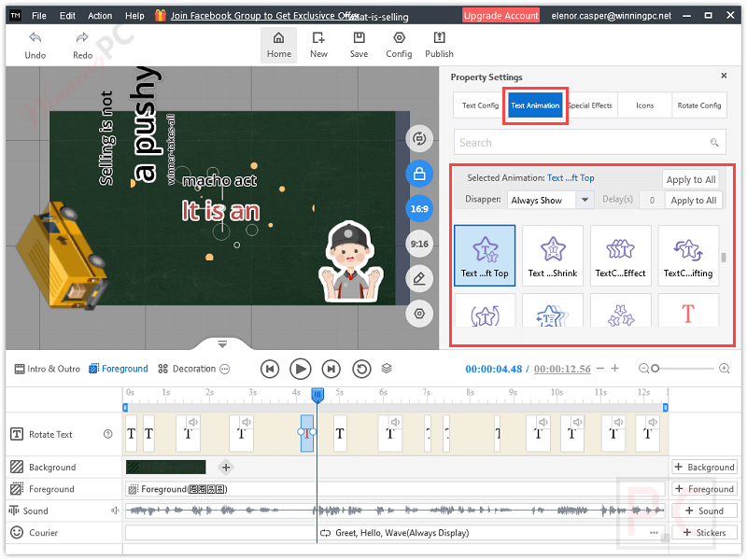Select the Text ...ft Top animation

coord(485,256)
